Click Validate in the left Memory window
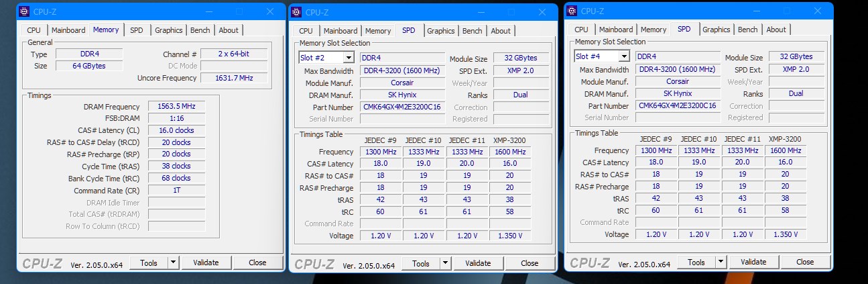Image resolution: width=868 pixels, height=284 pixels. point(206,263)
